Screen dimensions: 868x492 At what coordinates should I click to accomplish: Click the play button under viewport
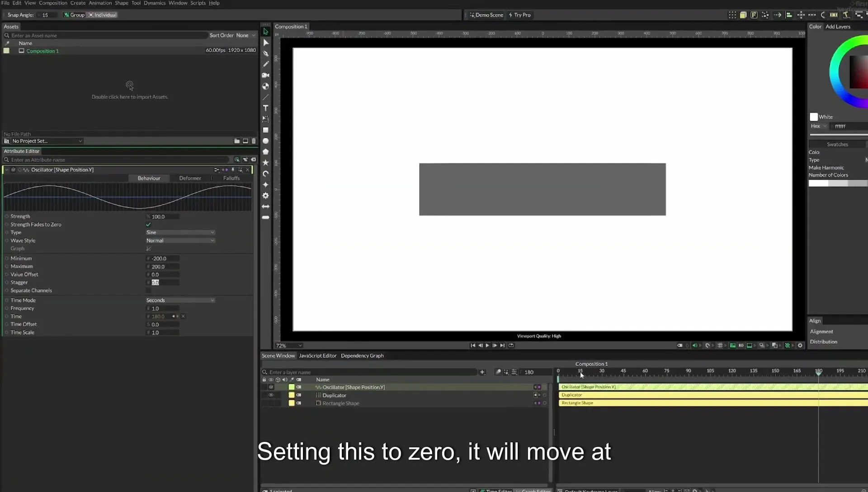[x=487, y=345]
